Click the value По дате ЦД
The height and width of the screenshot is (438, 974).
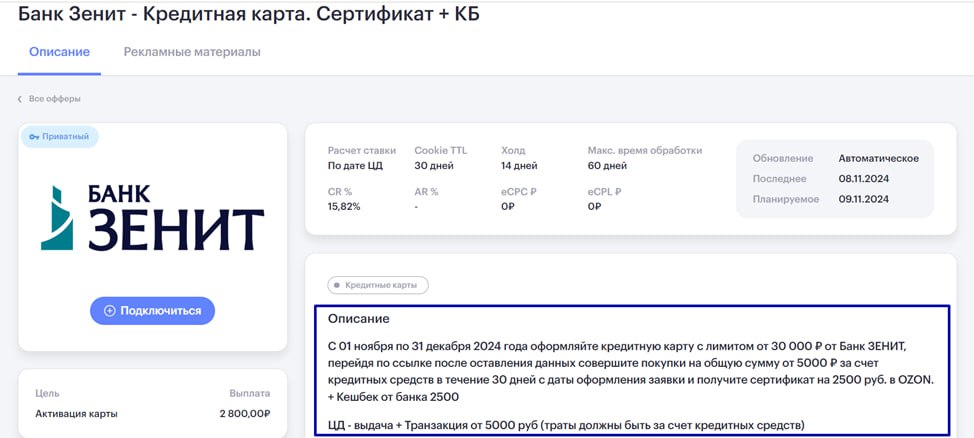[x=355, y=166]
